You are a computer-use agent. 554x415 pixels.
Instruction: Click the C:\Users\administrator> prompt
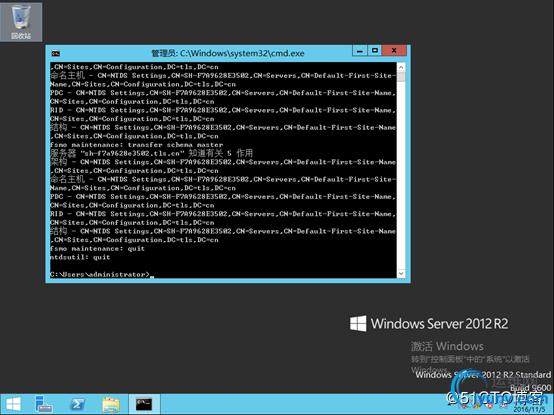[100, 274]
